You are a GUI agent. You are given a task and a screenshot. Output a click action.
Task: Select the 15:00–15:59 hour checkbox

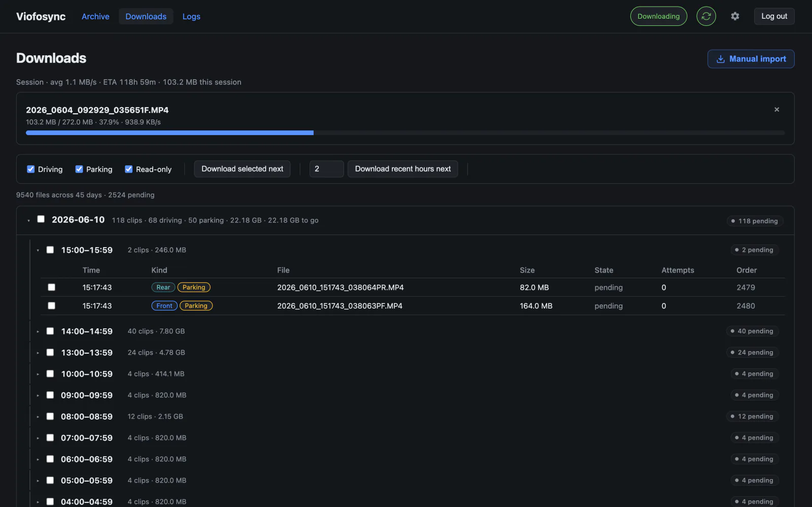tap(50, 250)
